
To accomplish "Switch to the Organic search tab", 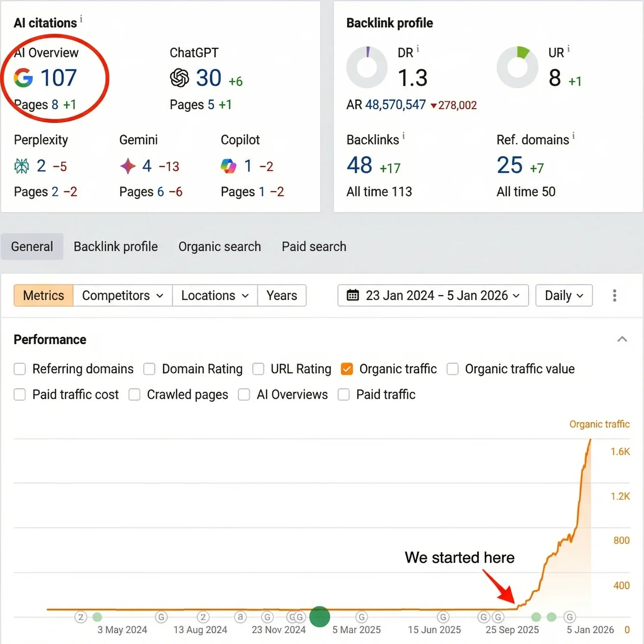I will click(x=220, y=247).
